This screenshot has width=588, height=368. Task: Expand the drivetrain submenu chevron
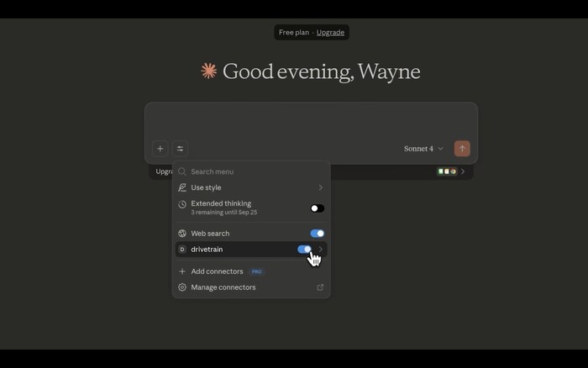[x=321, y=250]
